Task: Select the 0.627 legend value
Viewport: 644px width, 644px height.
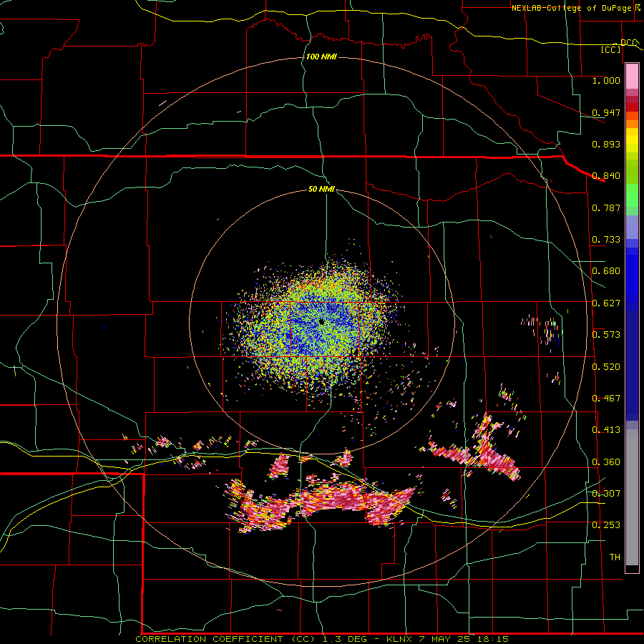Action: click(606, 303)
